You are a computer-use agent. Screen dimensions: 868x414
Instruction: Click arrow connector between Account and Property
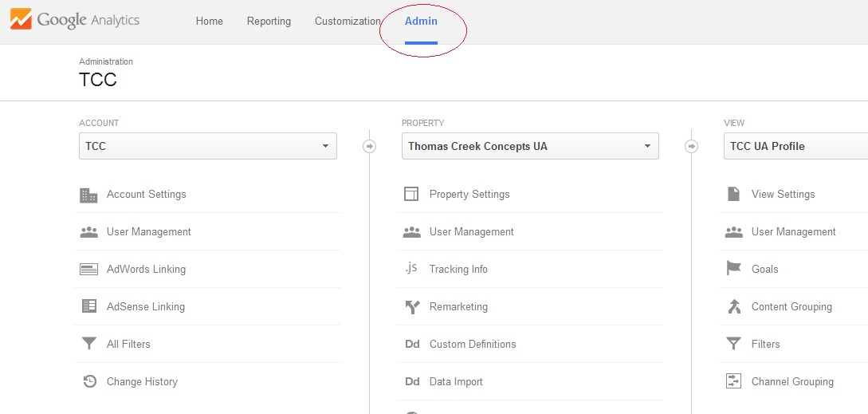tap(369, 146)
